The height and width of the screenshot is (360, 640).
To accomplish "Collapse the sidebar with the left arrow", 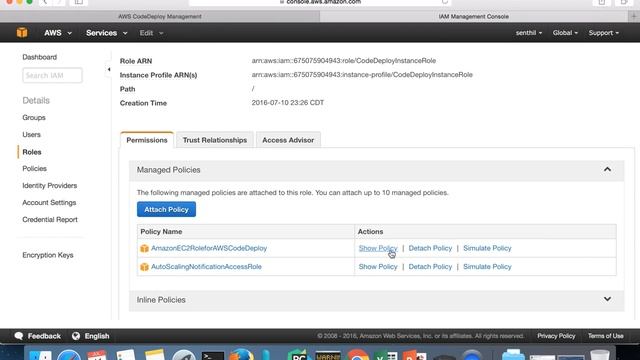I will [x=109, y=69].
